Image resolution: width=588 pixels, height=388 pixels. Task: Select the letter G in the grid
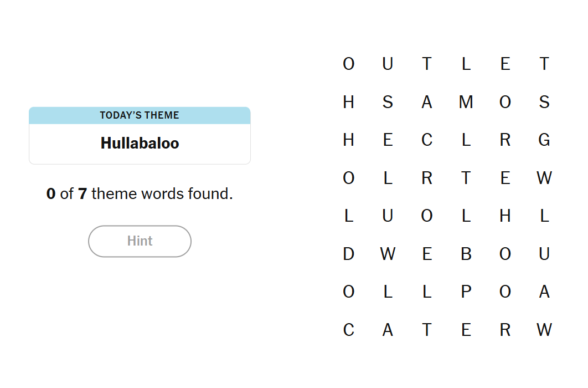[x=544, y=140]
